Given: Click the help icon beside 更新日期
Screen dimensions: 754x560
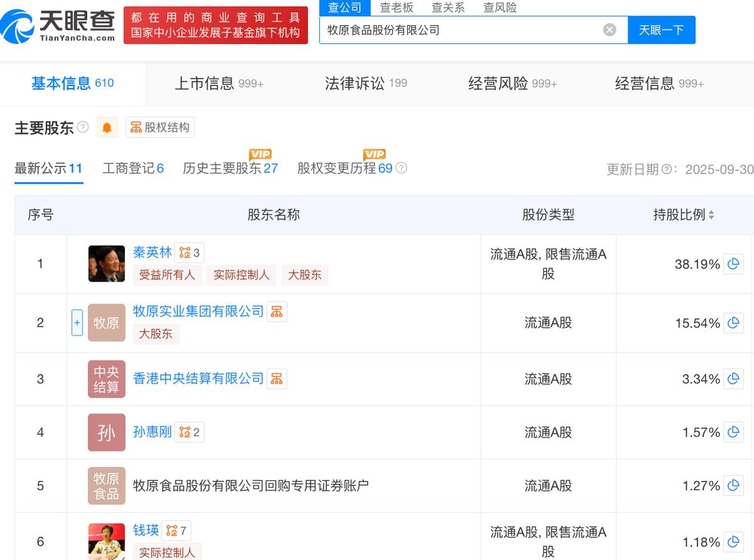Looking at the screenshot, I should [x=667, y=169].
